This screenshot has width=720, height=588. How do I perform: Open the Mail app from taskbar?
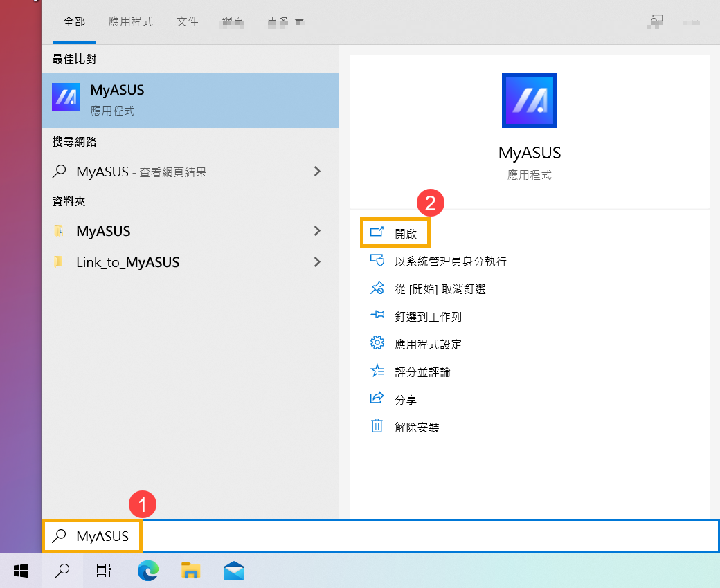(x=234, y=571)
